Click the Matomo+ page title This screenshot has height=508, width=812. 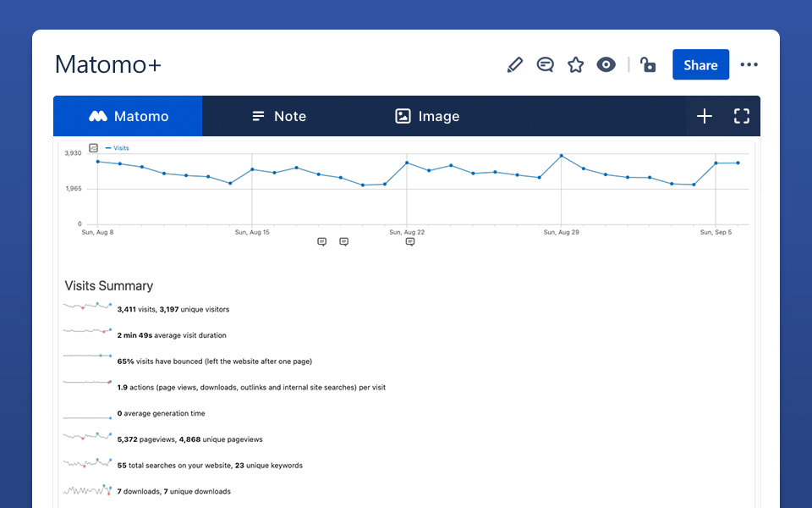point(108,65)
